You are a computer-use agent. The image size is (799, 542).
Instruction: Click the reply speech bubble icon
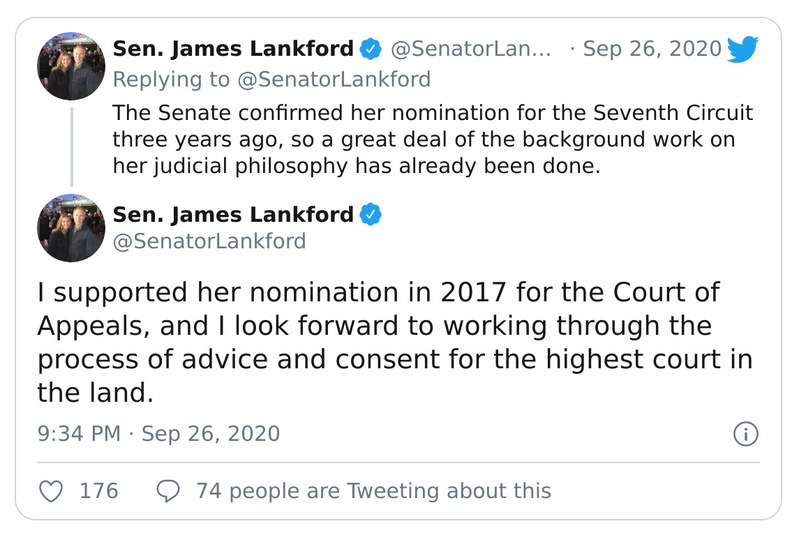pos(169,490)
